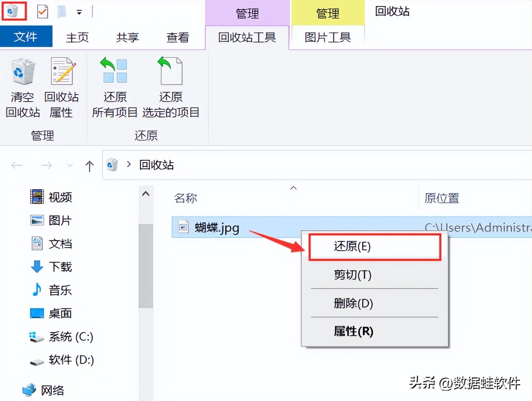Viewport: 532px width, 401px height.
Task: Click the Recycle Bin icon in title bar
Action: [x=13, y=11]
